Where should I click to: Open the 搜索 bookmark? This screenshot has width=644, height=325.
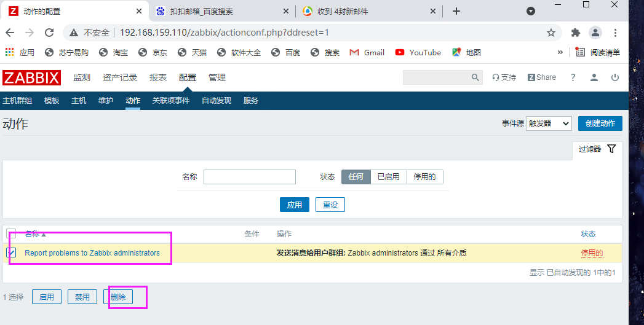point(325,52)
